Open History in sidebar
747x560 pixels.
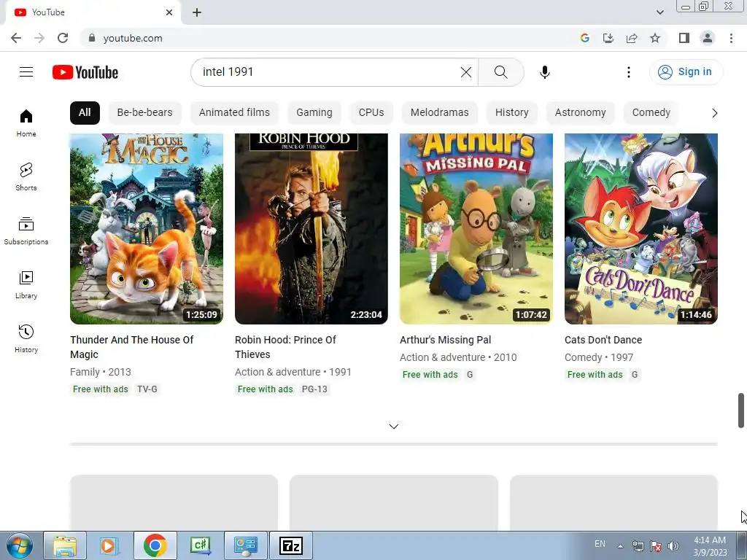pyautogui.click(x=26, y=338)
